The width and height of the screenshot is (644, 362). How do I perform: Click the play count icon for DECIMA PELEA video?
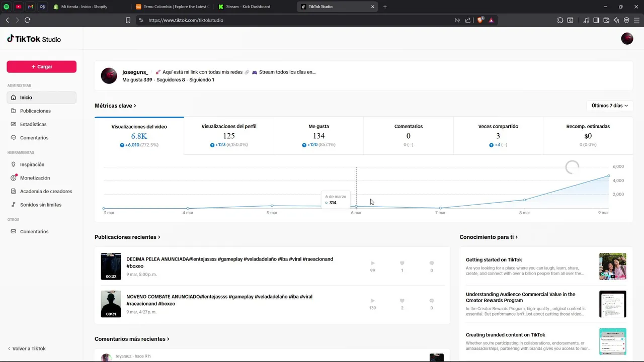coord(373,263)
